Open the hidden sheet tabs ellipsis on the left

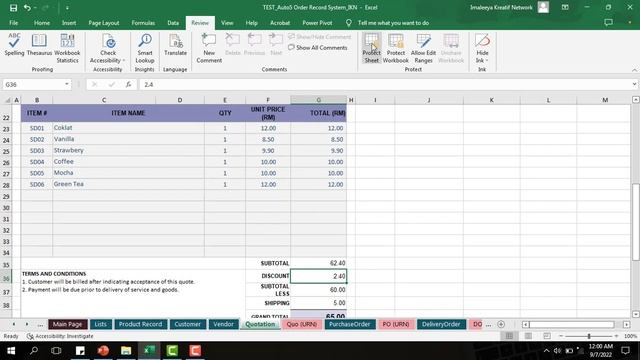coord(40,325)
